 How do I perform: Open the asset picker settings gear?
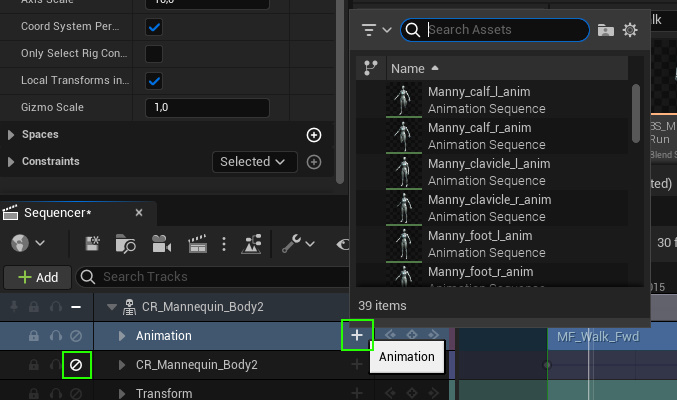coord(630,30)
